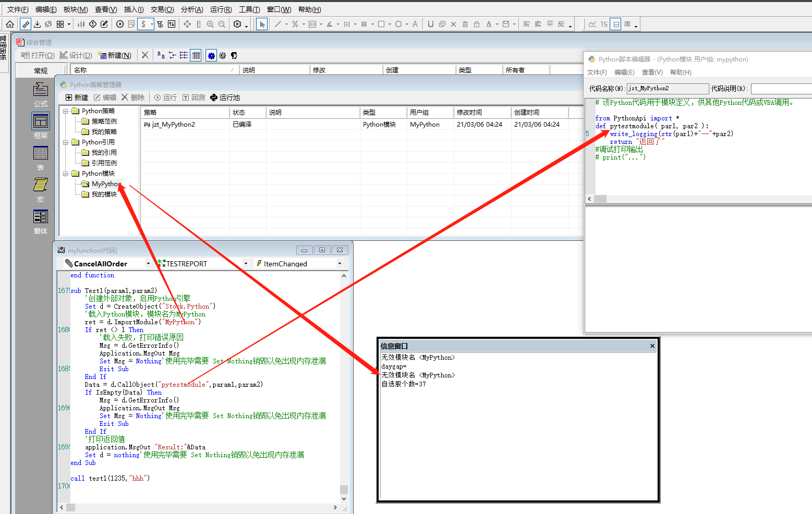Switch to the 15 minute period
812x514 pixels.
tap(604, 24)
